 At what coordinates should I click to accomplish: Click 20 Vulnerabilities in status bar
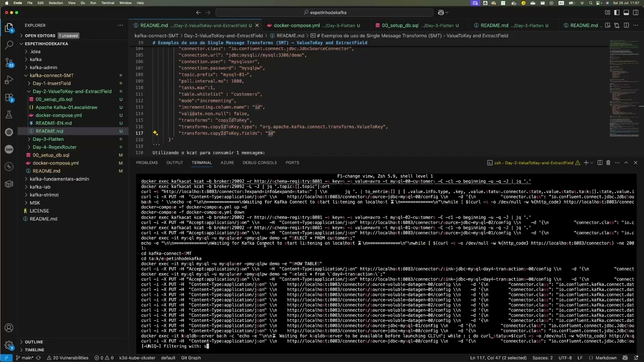click(67, 358)
